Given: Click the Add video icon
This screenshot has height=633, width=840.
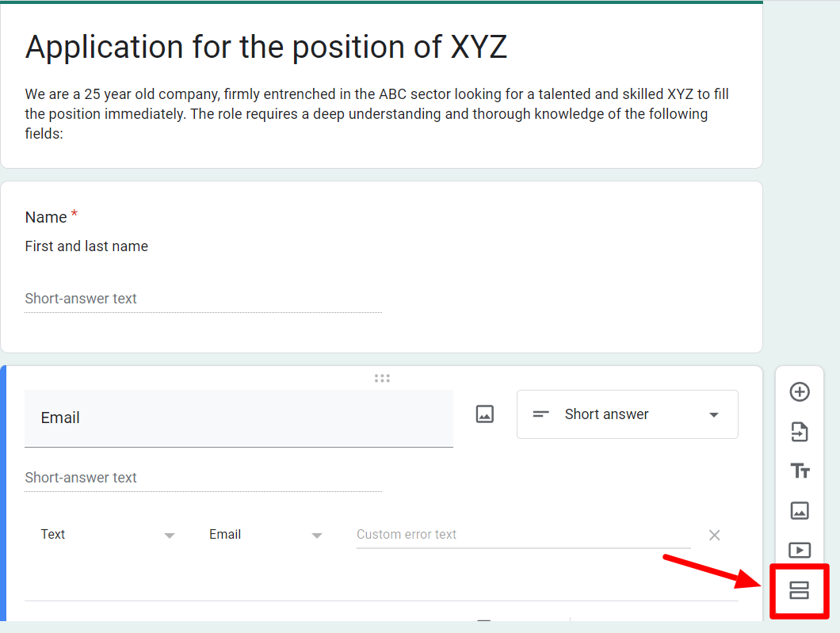Looking at the screenshot, I should click(x=800, y=550).
